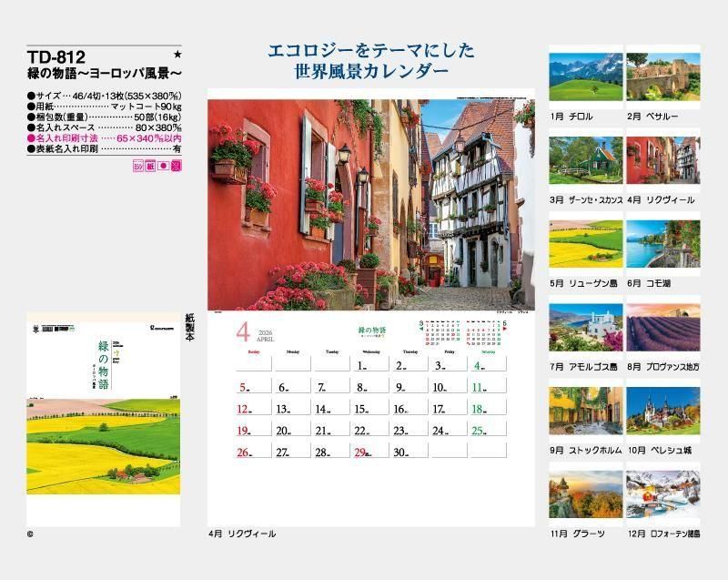Click the Sunday column header

254,352
